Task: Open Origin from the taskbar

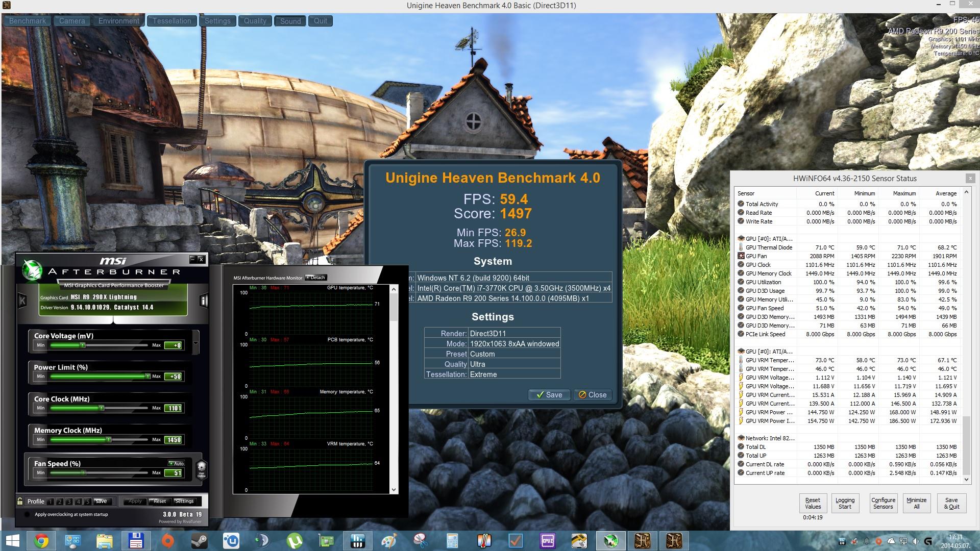Action: pos(167,541)
